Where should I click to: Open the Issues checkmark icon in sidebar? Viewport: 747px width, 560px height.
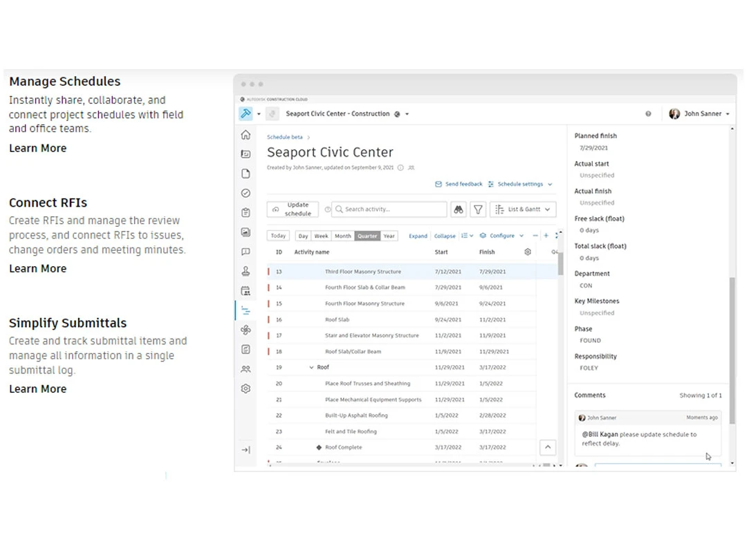pyautogui.click(x=246, y=193)
